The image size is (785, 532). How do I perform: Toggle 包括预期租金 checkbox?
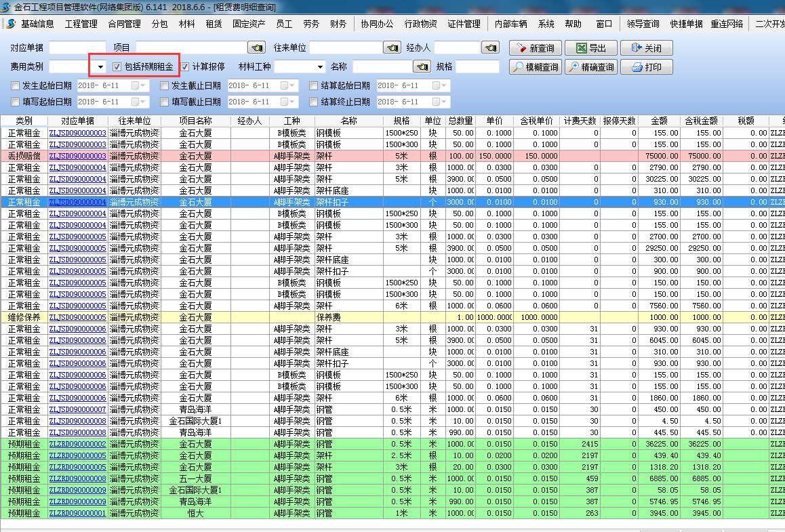click(x=117, y=67)
